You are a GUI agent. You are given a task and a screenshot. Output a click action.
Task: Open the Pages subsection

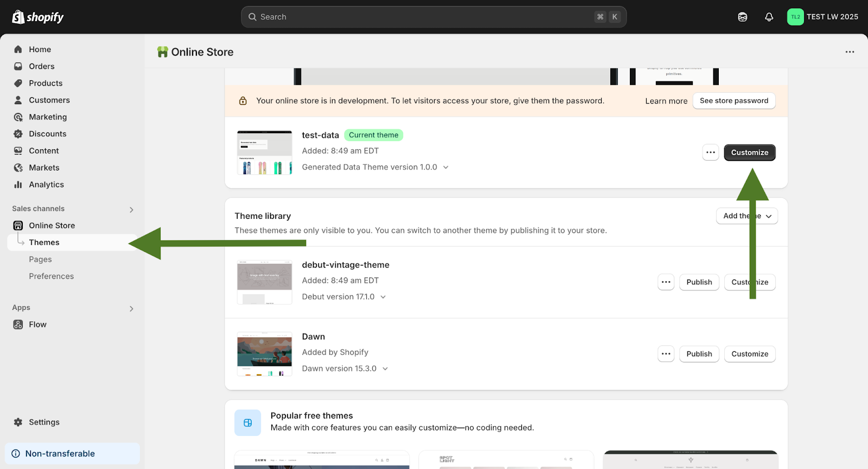point(41,259)
